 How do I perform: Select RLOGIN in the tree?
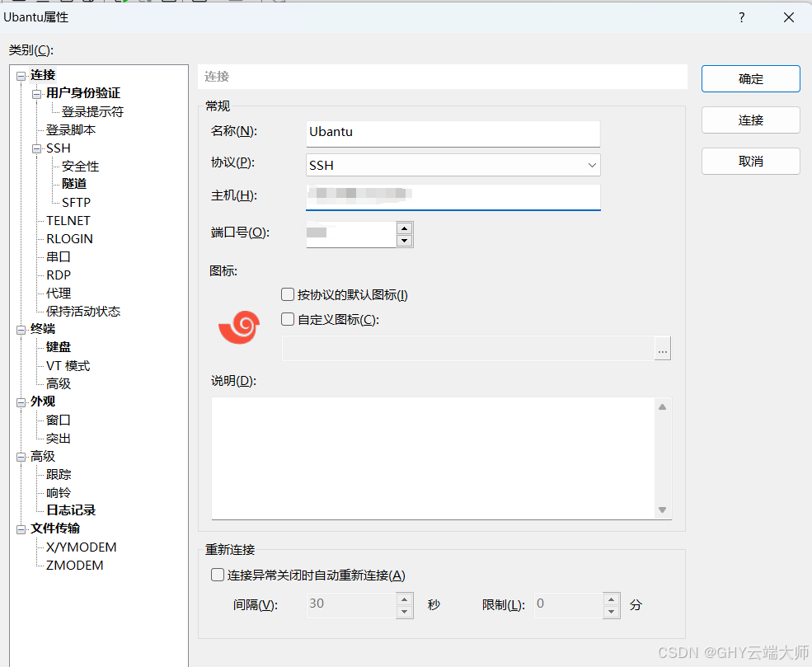pyautogui.click(x=69, y=239)
